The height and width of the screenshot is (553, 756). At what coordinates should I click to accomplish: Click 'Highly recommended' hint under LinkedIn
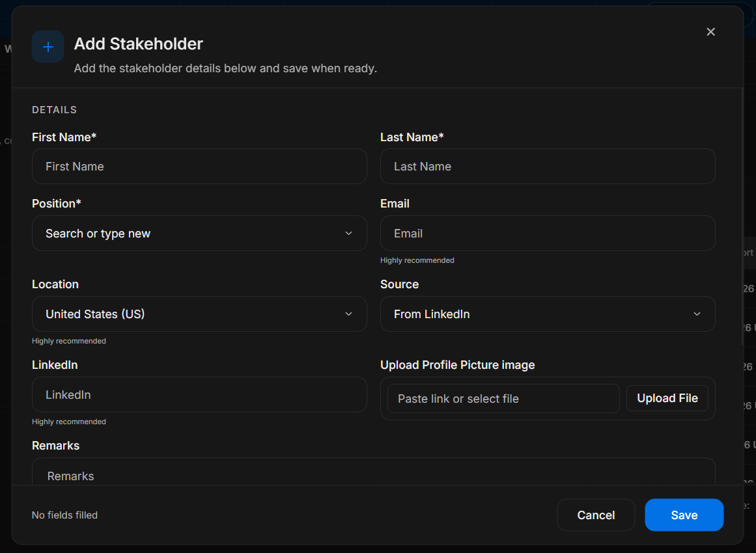pyautogui.click(x=69, y=422)
